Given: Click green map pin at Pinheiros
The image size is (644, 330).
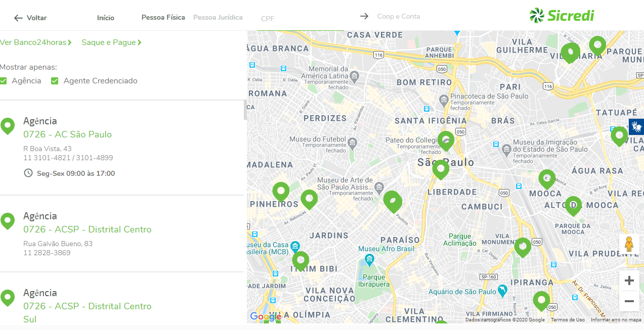Looking at the screenshot, I should pos(281,192).
